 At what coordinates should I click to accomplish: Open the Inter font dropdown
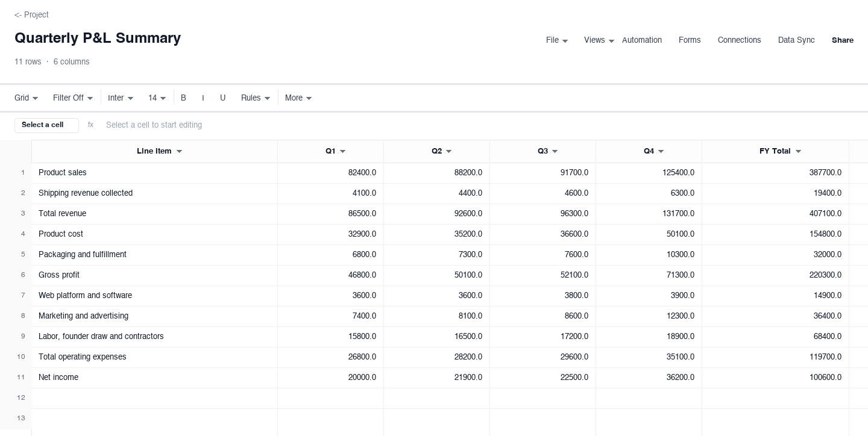(121, 98)
